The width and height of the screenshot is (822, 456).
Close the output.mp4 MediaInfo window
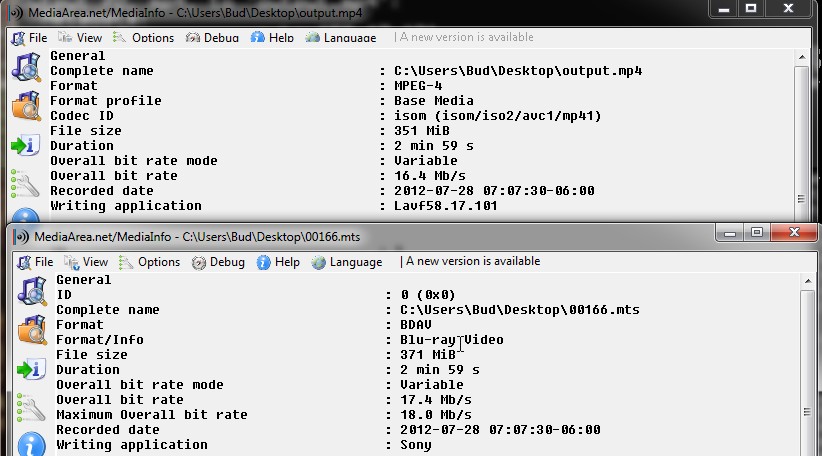pos(788,8)
